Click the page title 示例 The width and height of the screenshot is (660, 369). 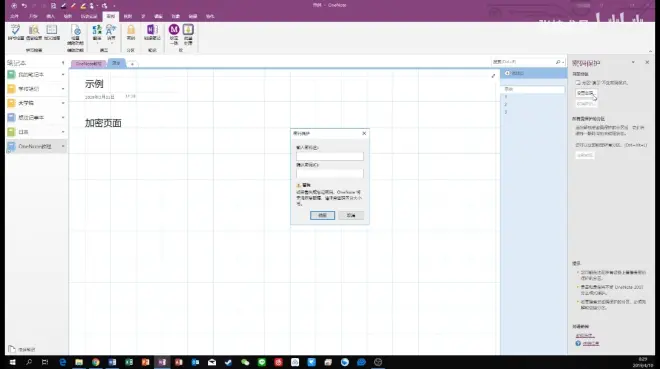(x=94, y=84)
